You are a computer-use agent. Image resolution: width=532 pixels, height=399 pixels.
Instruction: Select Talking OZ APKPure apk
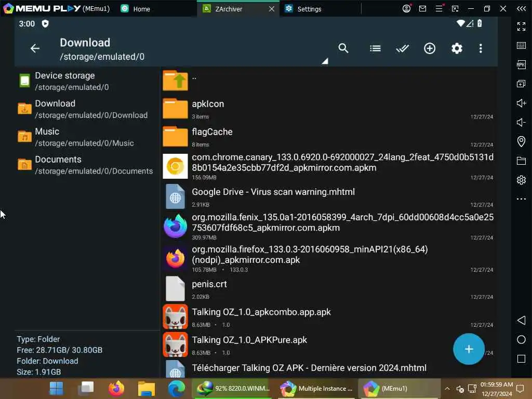tap(328, 345)
